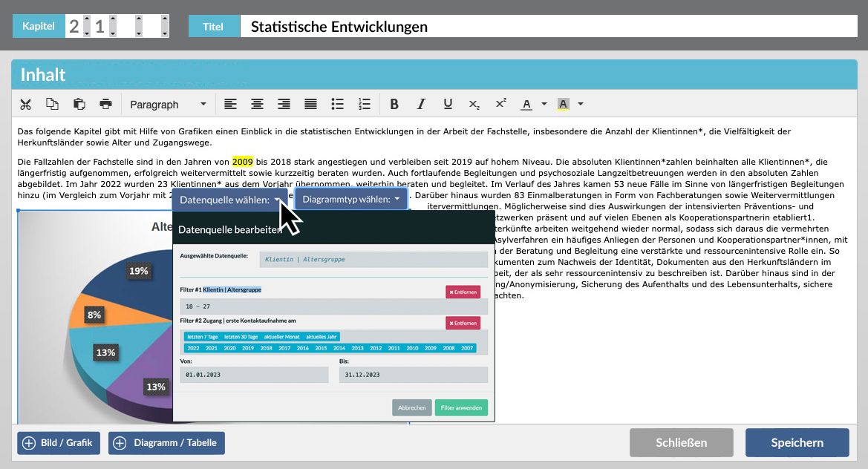
Task: Apply underline formatting
Action: click(x=448, y=105)
